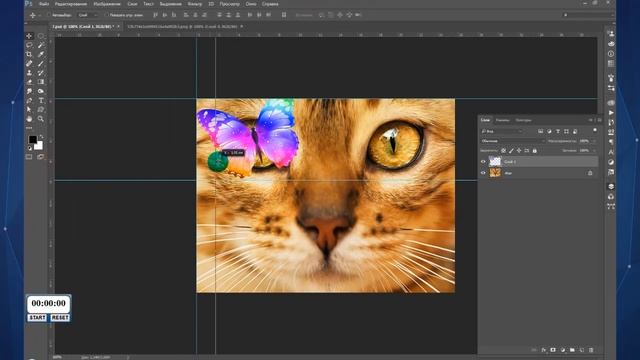Lock all on selected layer
Image resolution: width=640 pixels, height=360 pixels.
click(534, 151)
